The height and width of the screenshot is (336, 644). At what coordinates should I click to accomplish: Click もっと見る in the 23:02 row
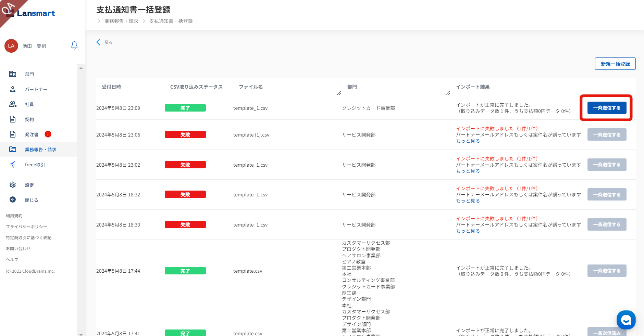(x=468, y=171)
